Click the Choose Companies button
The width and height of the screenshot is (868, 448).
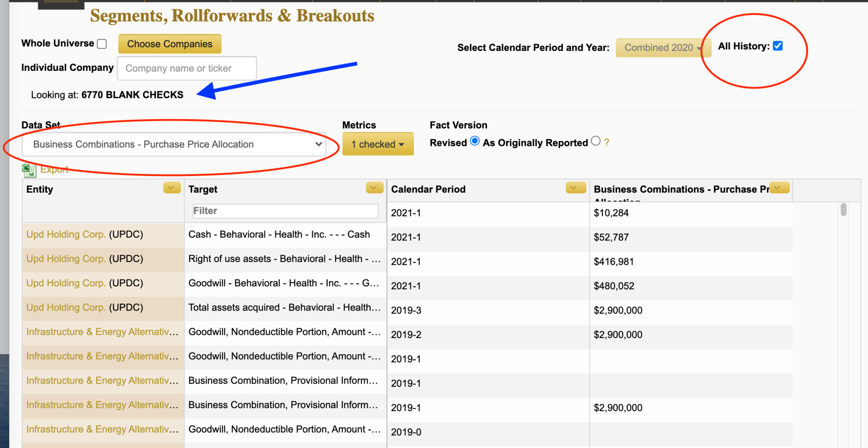170,44
